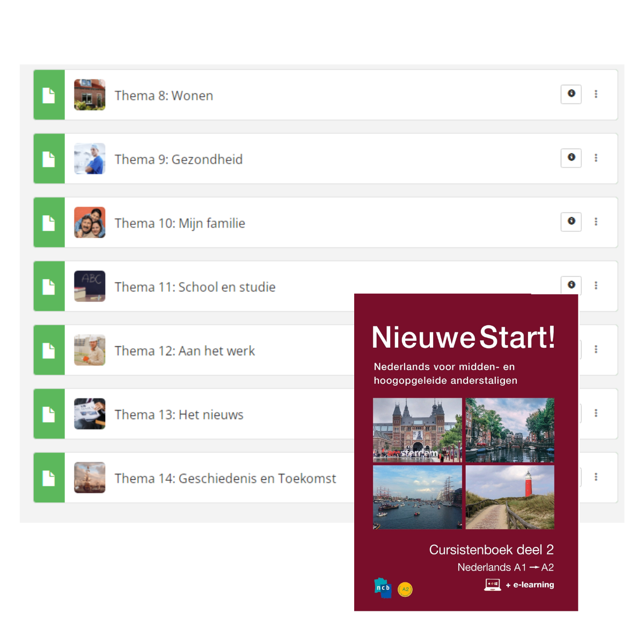Viewport: 644px width, 644px height.
Task: Open Thema 9: Gezondheid
Action: point(179,159)
